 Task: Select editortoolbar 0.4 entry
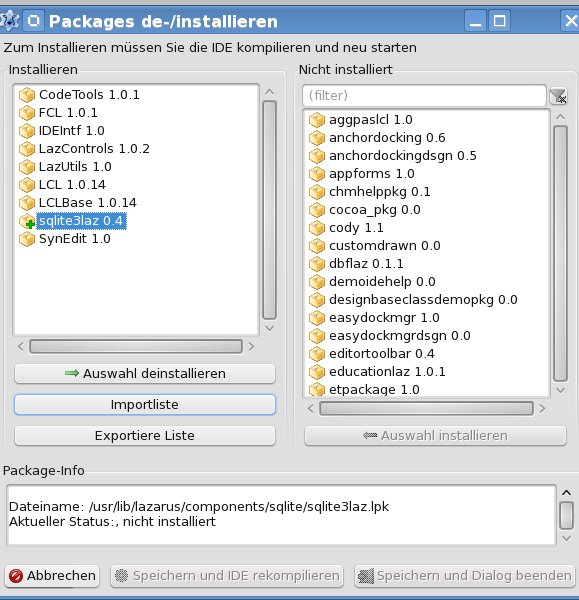382,354
